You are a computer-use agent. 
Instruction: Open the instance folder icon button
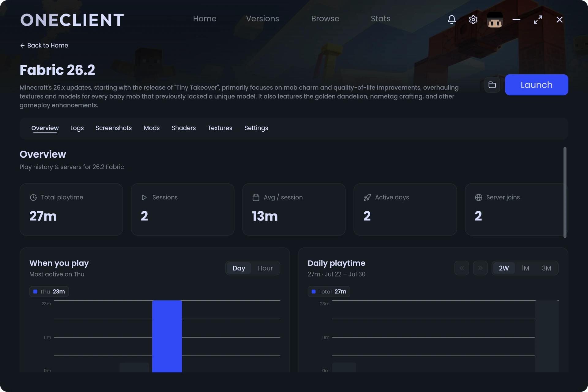pyautogui.click(x=492, y=85)
